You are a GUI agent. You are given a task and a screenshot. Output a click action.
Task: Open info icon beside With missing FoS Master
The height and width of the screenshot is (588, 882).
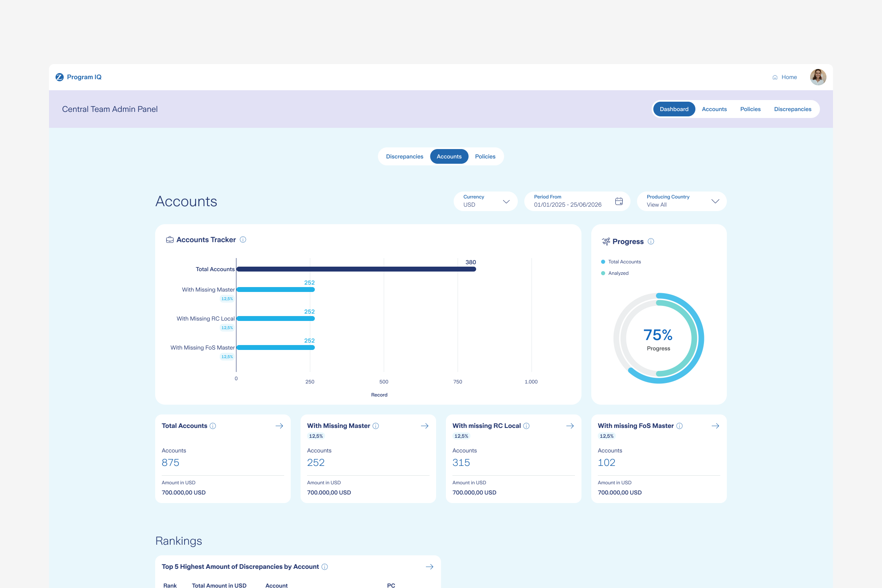[x=679, y=426]
